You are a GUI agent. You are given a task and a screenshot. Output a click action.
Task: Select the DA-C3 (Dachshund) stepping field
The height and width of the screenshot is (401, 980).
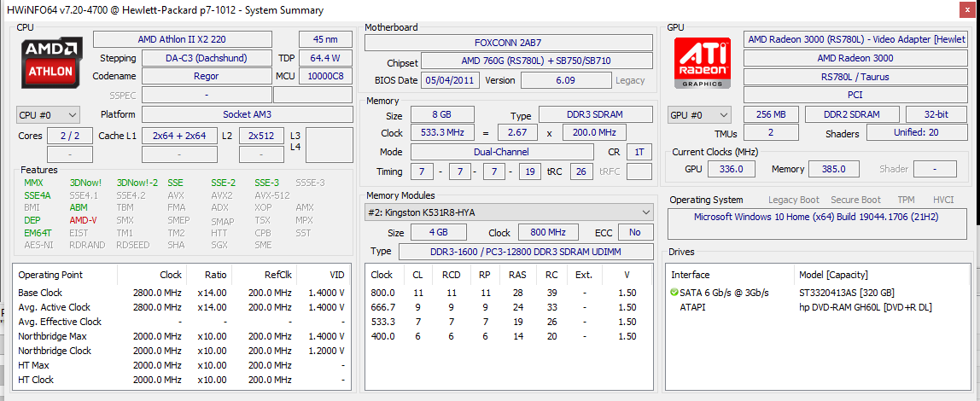point(207,58)
